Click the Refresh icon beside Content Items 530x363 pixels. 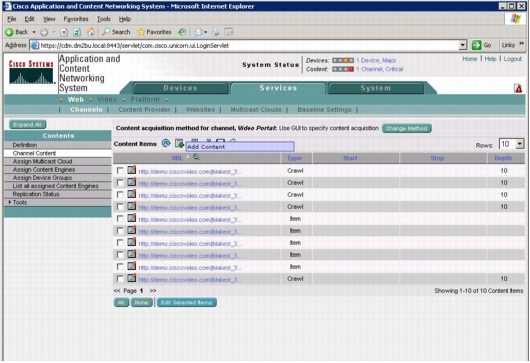point(166,143)
